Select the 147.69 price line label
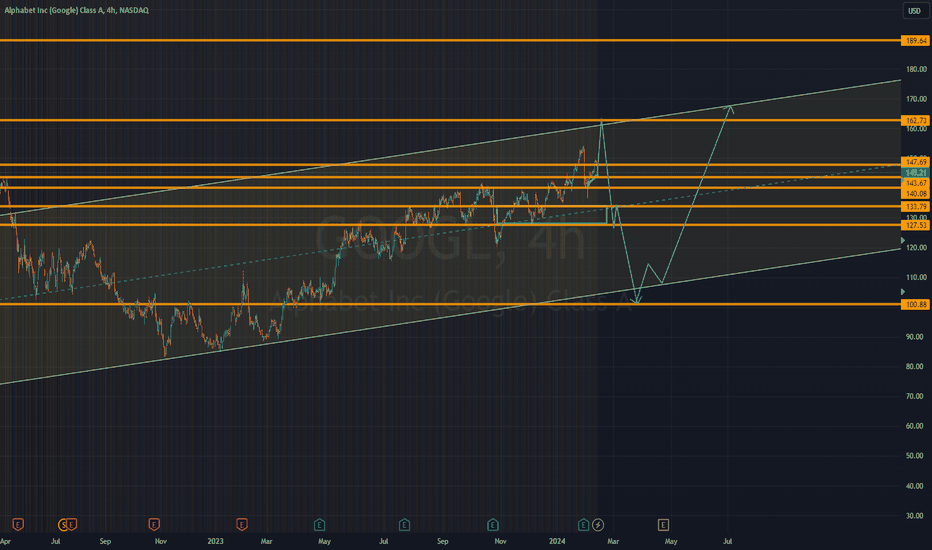The height and width of the screenshot is (550, 932). 915,162
